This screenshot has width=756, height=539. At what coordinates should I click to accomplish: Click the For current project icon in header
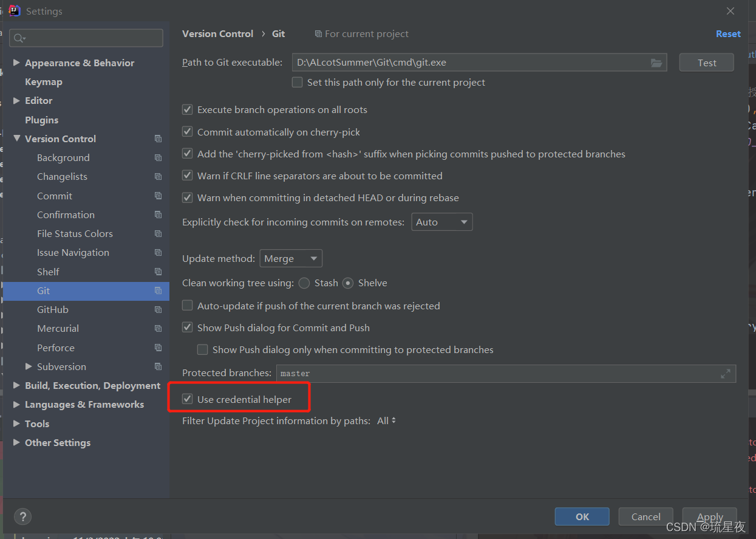pyautogui.click(x=318, y=34)
